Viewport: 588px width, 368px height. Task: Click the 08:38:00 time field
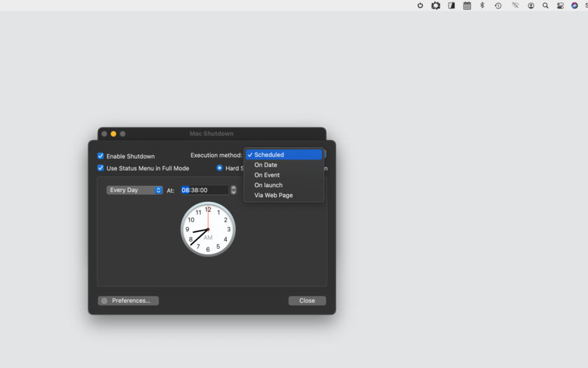204,190
